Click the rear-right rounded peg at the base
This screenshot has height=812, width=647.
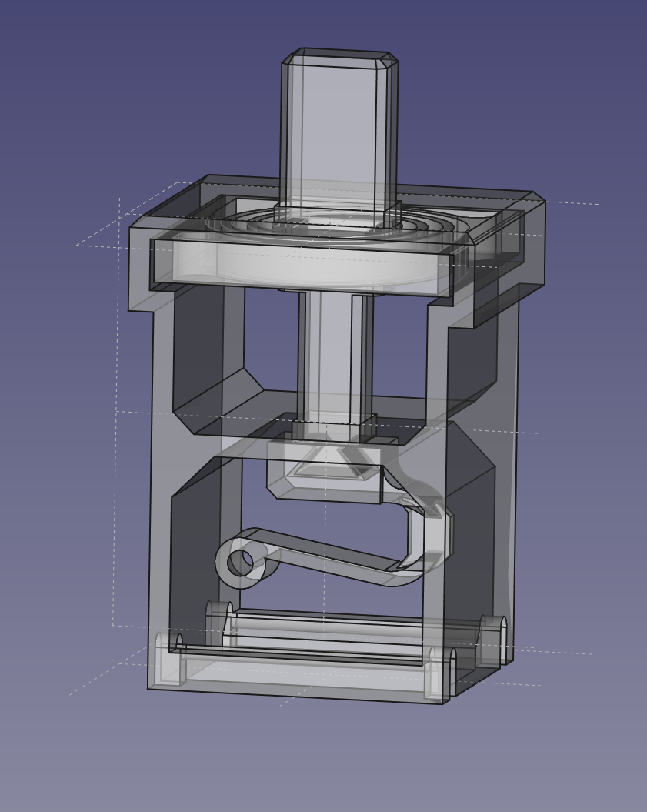coord(492,640)
